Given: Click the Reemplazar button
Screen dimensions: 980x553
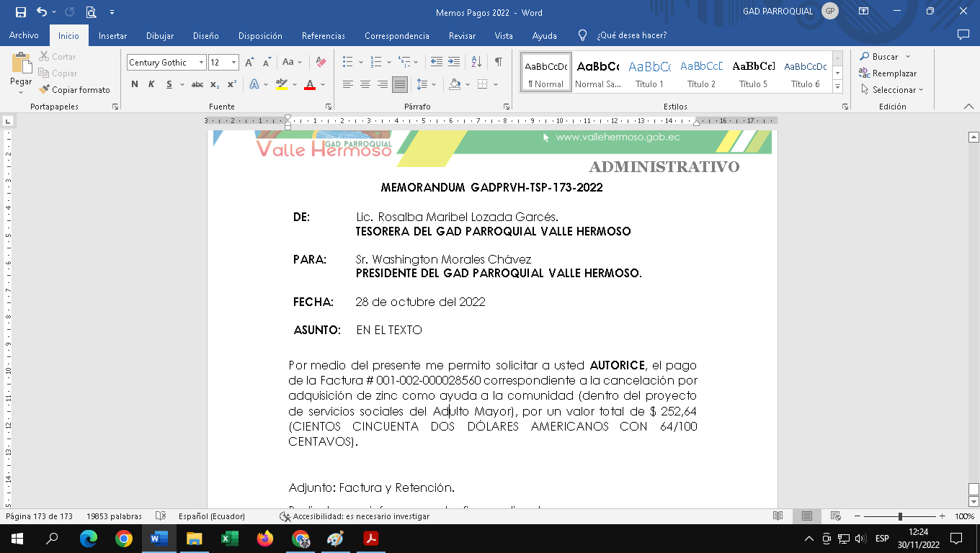Looking at the screenshot, I should pyautogui.click(x=888, y=73).
